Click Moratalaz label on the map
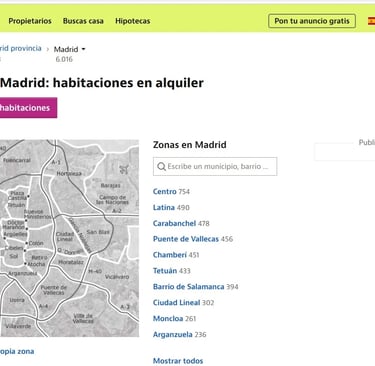 (71, 262)
